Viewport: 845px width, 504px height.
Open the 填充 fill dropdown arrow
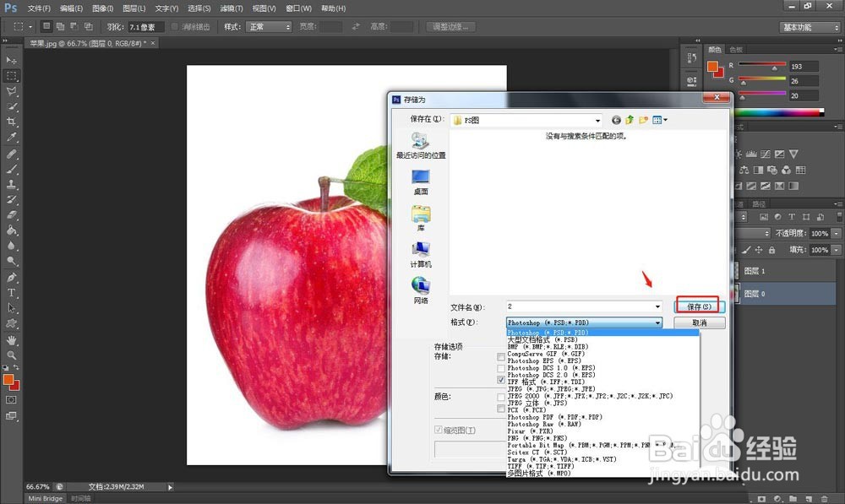837,250
